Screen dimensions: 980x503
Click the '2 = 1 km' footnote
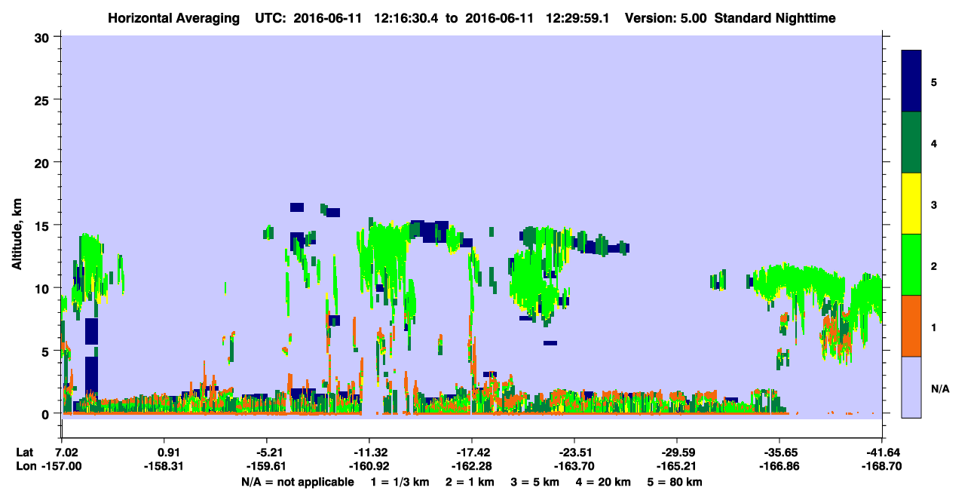(469, 482)
